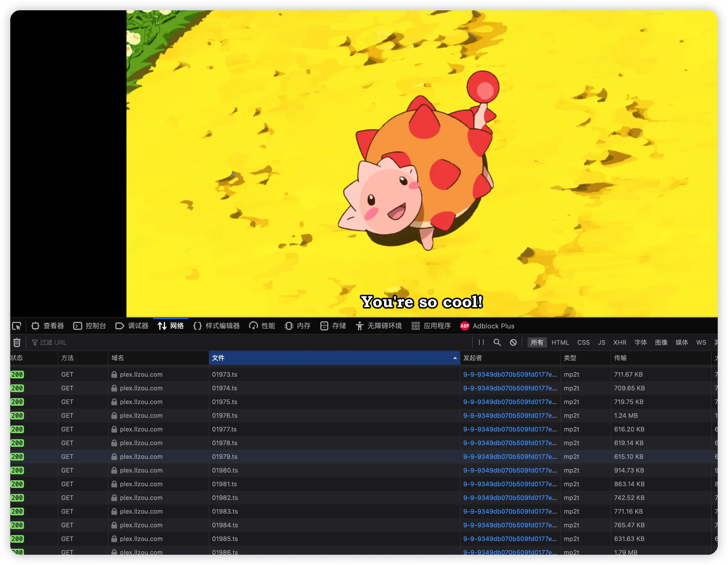Open initiator link for 01984.ts row
This screenshot has height=565, width=728.
[510, 525]
